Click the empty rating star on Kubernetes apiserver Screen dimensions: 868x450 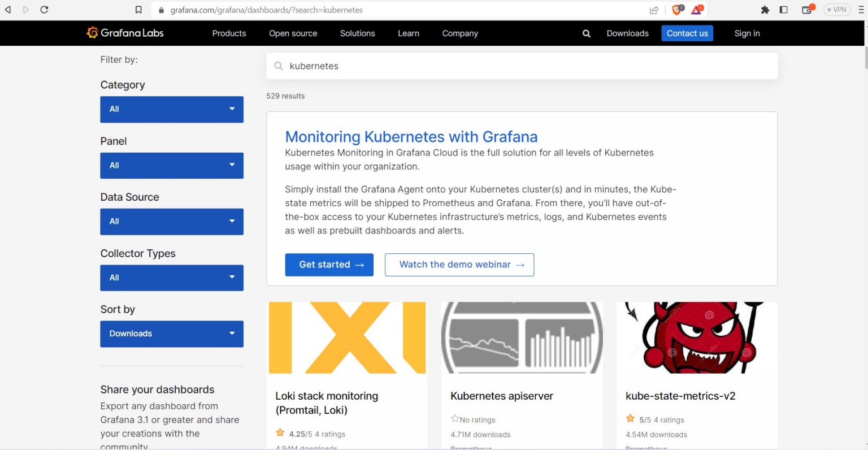pyautogui.click(x=454, y=419)
